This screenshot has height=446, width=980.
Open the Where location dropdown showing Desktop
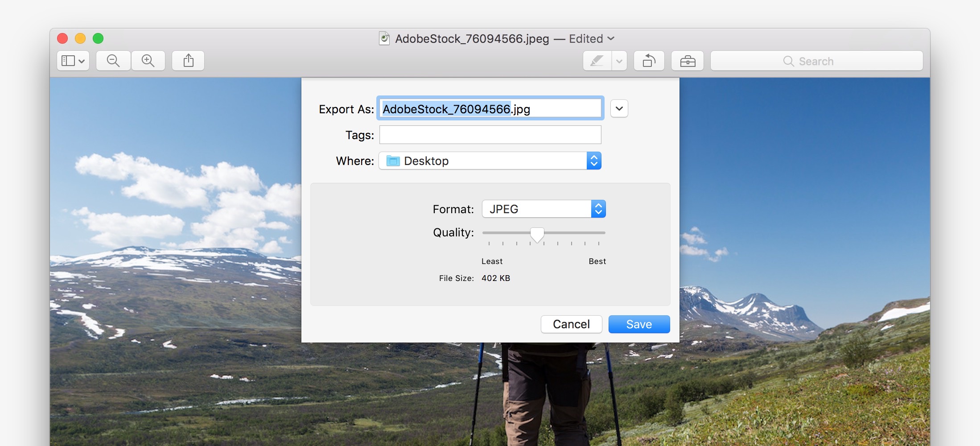[x=490, y=161]
